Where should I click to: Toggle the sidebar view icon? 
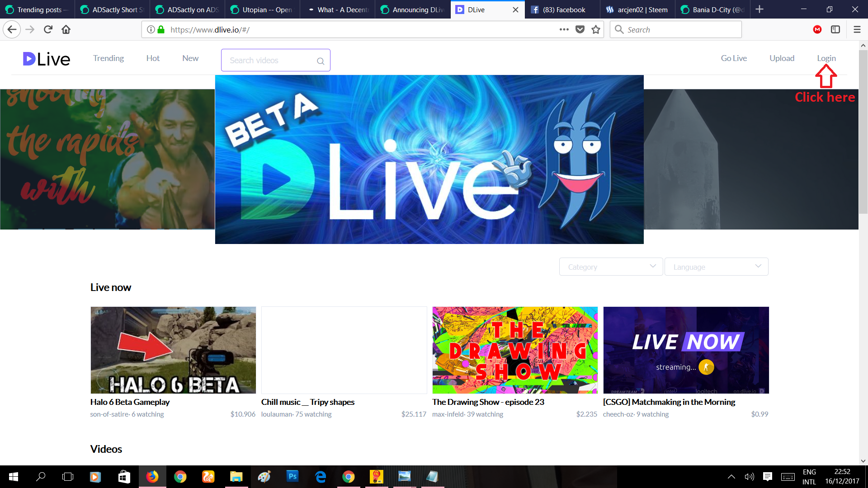(835, 30)
